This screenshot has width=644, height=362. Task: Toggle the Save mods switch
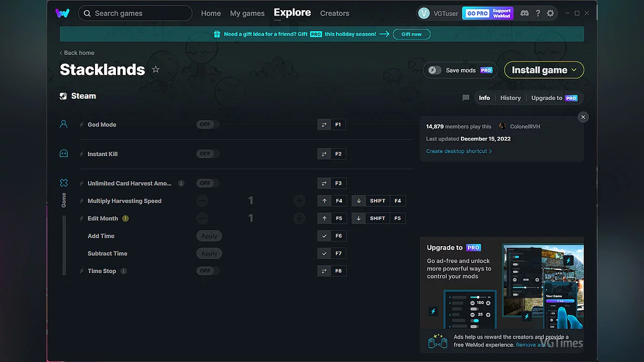click(435, 70)
